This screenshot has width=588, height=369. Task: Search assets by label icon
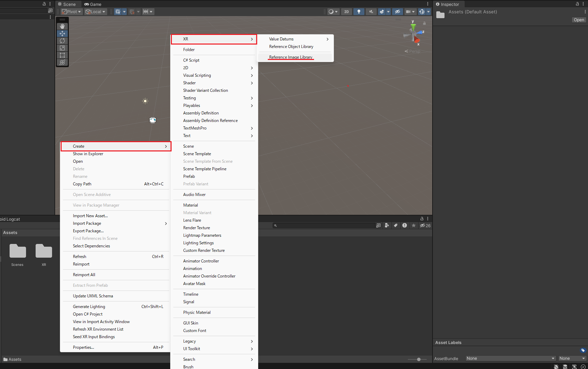pyautogui.click(x=396, y=225)
